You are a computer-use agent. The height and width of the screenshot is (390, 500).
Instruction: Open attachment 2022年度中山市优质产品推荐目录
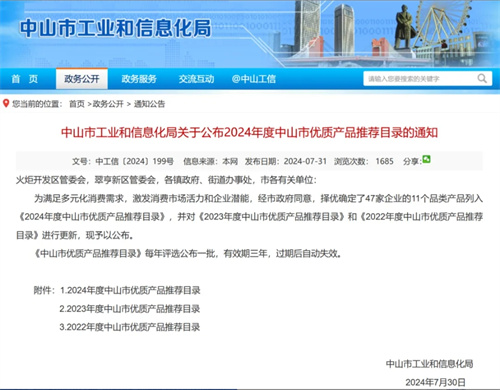[130, 327]
